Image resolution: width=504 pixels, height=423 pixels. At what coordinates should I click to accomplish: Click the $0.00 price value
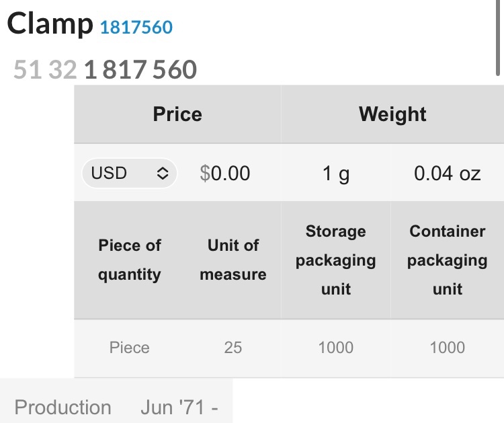(x=224, y=173)
